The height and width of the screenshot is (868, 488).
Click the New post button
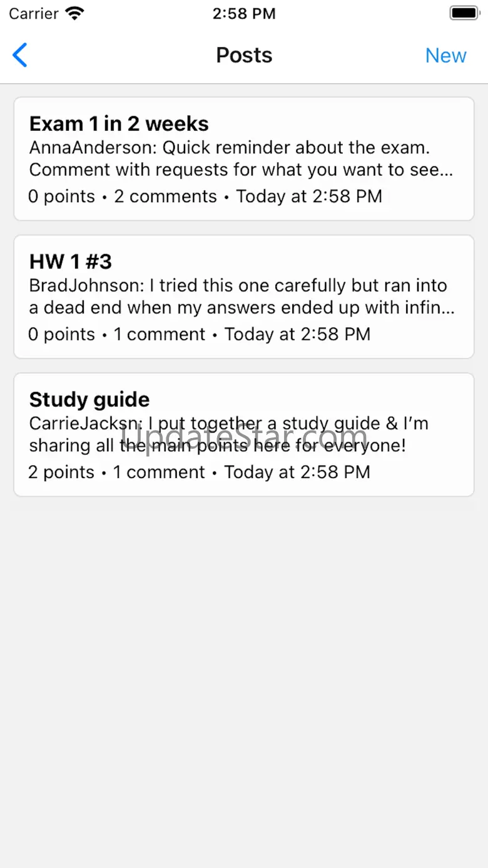(x=445, y=56)
